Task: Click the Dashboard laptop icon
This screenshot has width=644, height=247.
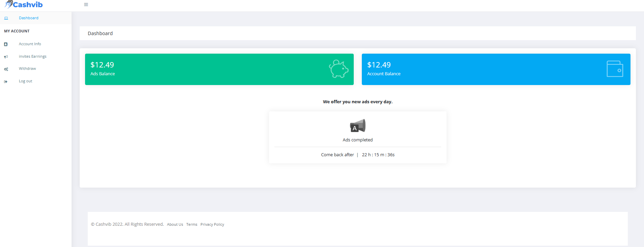Action: pos(6,18)
